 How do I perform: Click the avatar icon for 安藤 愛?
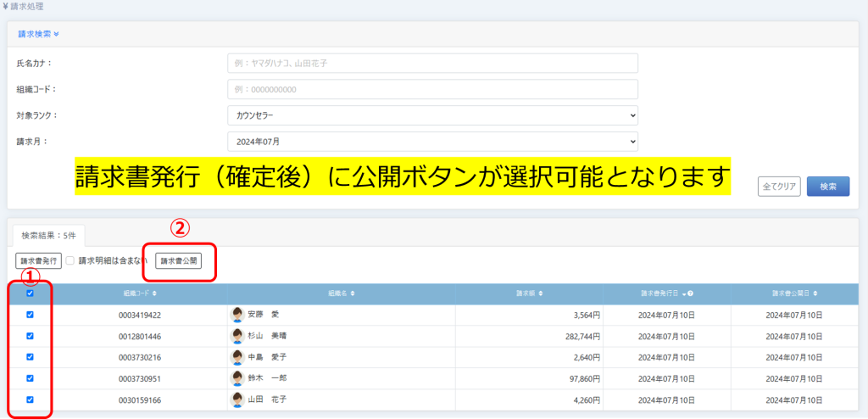tap(237, 315)
